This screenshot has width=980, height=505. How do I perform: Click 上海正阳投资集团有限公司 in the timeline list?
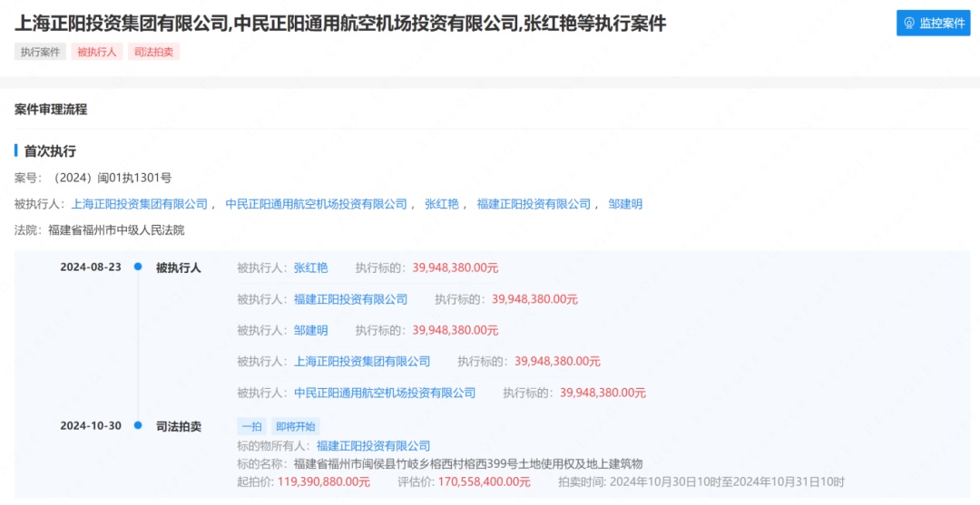pyautogui.click(x=362, y=362)
